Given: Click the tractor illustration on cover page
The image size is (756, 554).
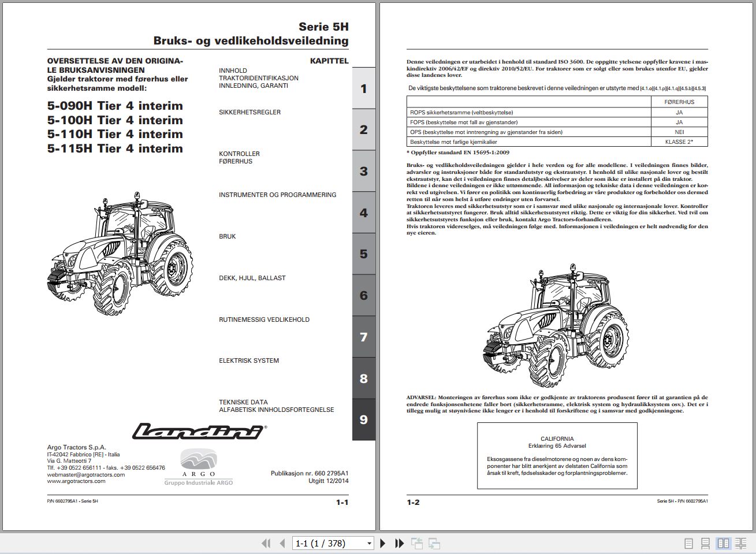Looking at the screenshot, I should pyautogui.click(x=120, y=252).
